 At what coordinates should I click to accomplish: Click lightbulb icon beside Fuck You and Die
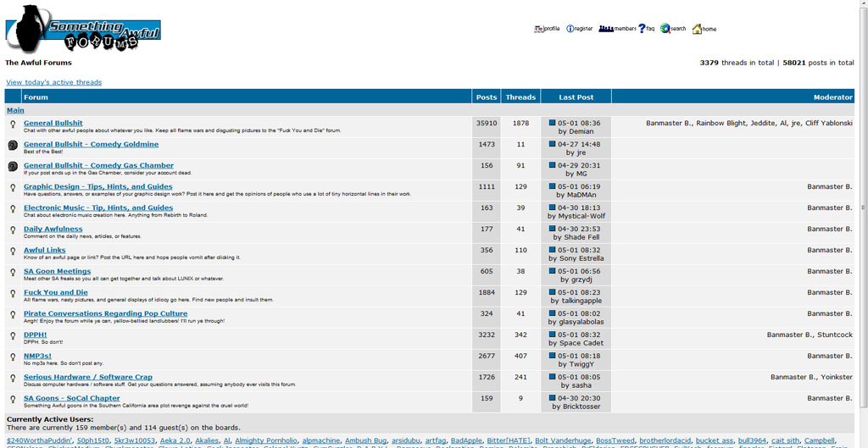click(x=13, y=293)
